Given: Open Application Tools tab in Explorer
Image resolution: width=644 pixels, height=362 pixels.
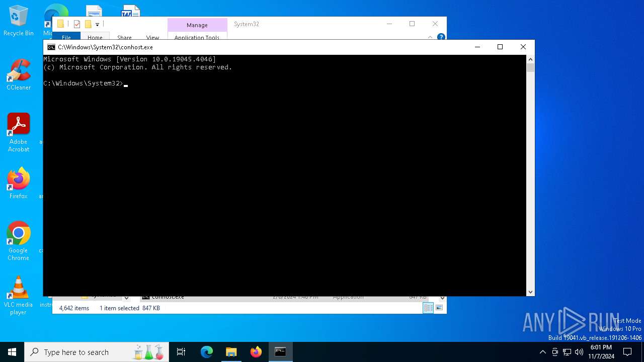Looking at the screenshot, I should pyautogui.click(x=197, y=37).
